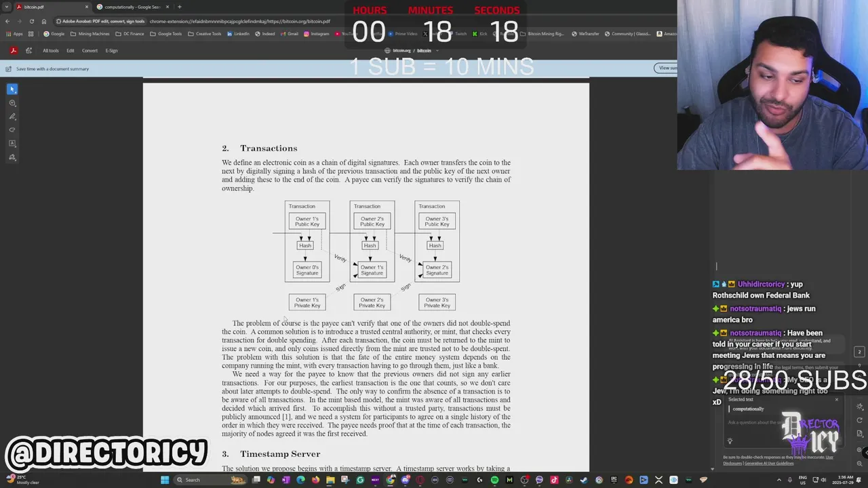Open Discord from the taskbar

point(405,480)
